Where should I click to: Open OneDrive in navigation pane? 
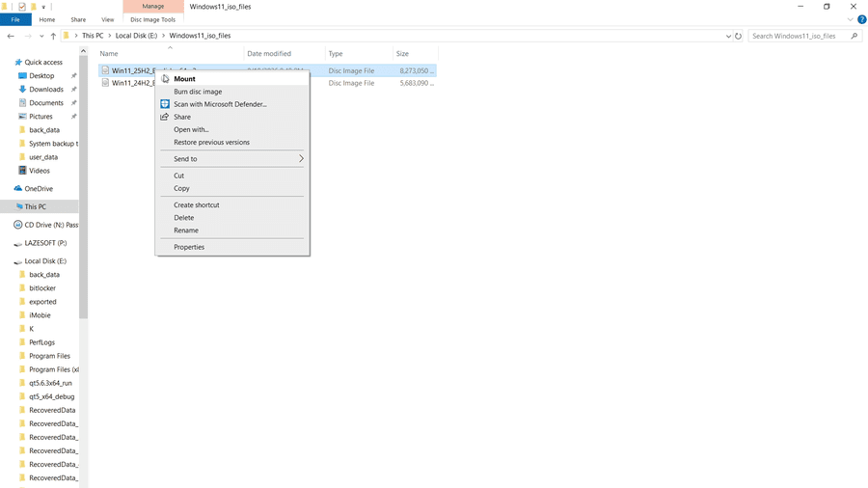pos(39,189)
